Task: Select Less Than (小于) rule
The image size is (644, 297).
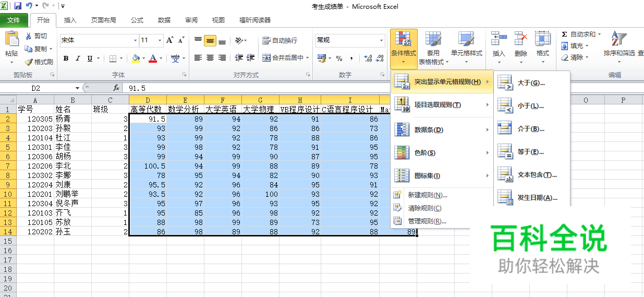Action: click(x=532, y=106)
